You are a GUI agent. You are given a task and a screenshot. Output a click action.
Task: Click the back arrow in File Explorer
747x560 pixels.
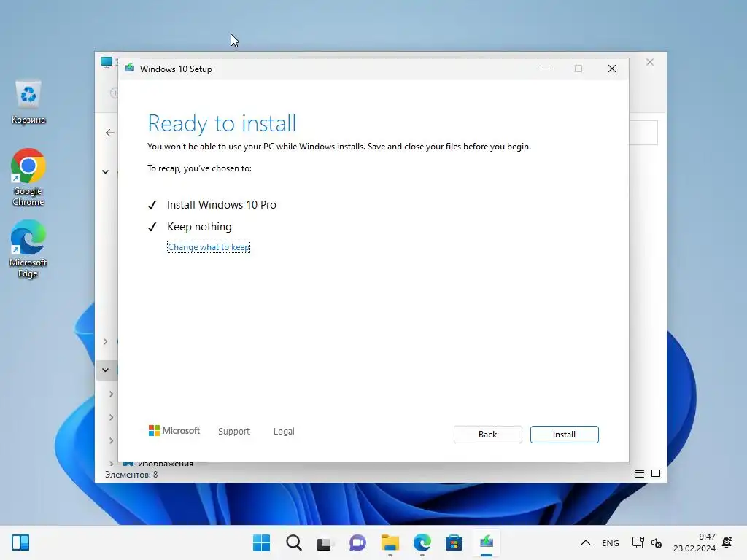pos(110,133)
